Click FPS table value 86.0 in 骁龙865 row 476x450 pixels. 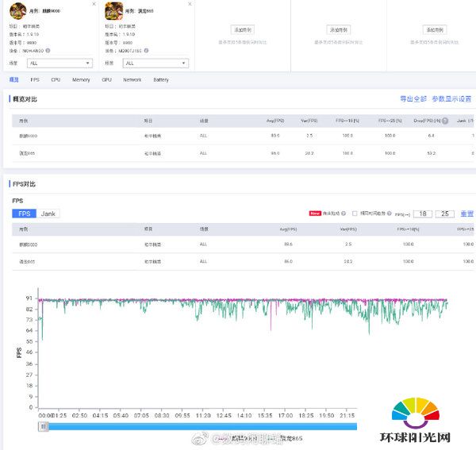(x=289, y=261)
